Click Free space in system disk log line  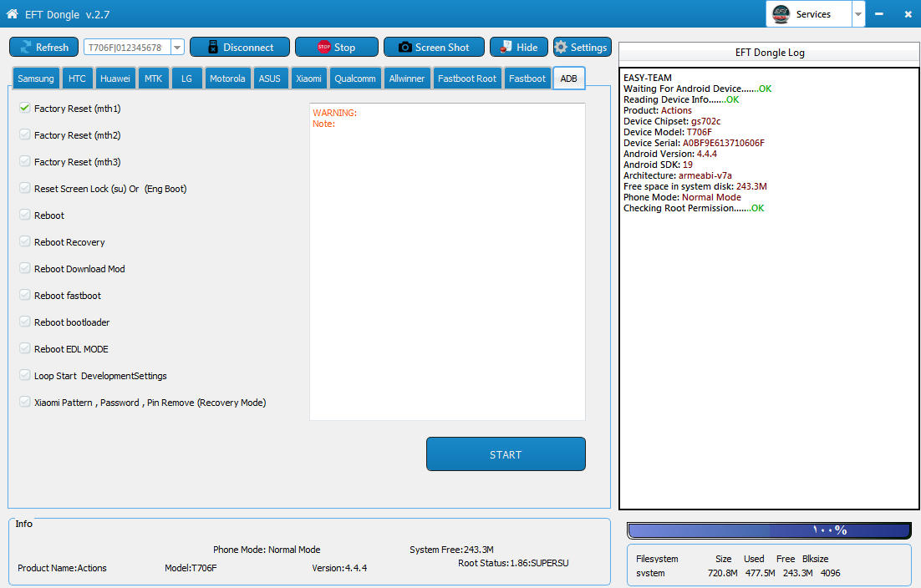tap(695, 186)
